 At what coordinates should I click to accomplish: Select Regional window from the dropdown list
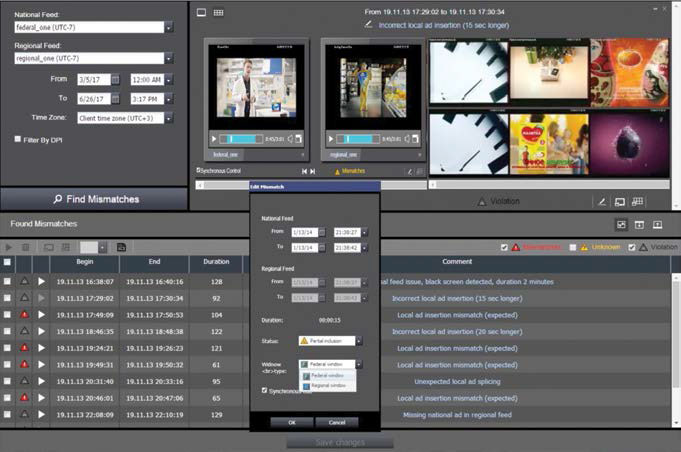(x=329, y=385)
